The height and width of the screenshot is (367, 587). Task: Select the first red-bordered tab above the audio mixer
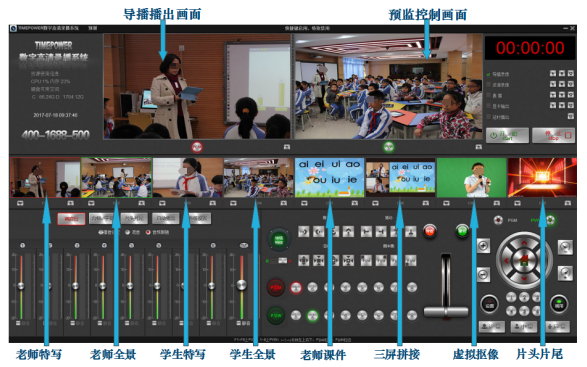coord(71,219)
